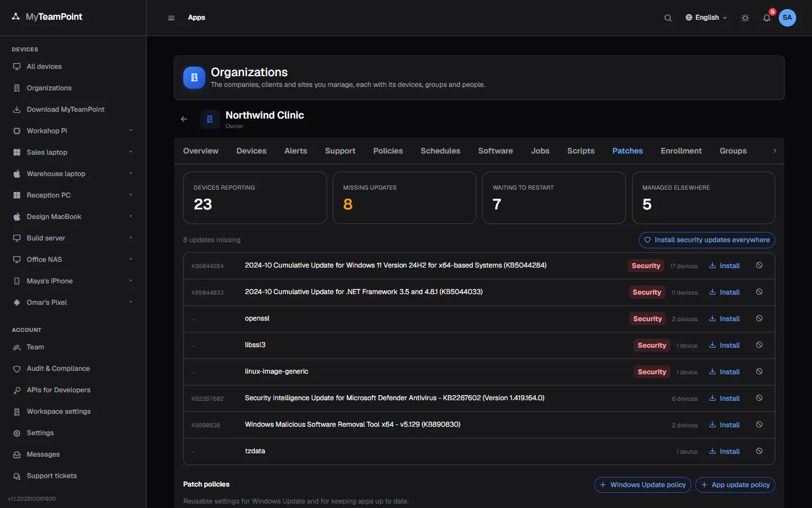Click the KB5044284 code text
Screen dimensions: 812x508
click(x=208, y=266)
